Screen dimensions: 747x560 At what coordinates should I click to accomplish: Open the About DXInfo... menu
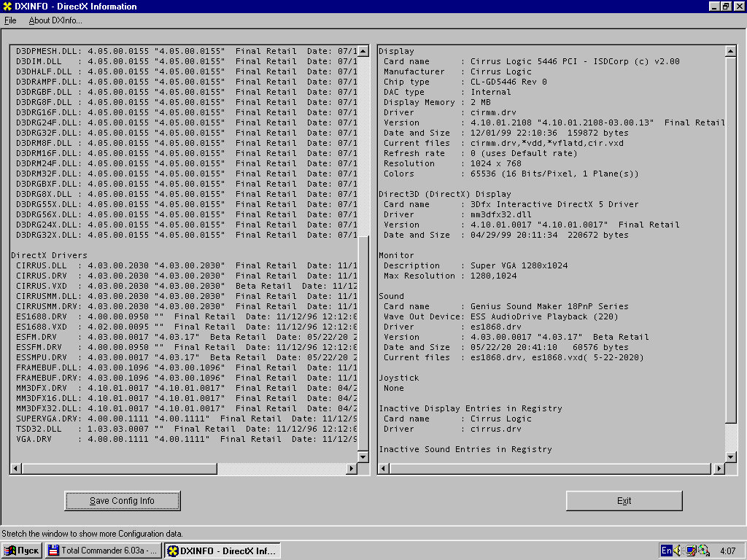pyautogui.click(x=55, y=20)
